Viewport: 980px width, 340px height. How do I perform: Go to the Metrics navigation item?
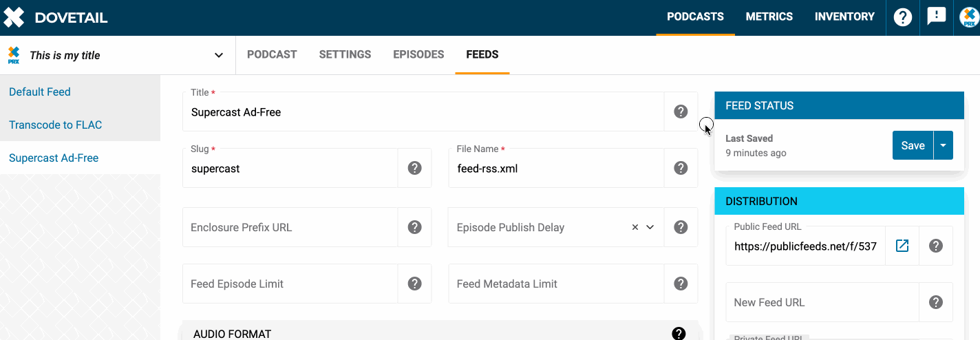tap(769, 17)
